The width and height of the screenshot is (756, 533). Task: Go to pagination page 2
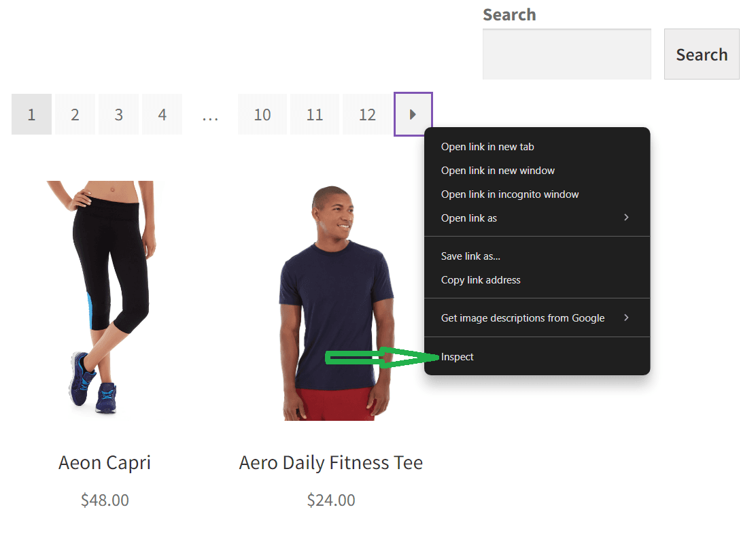(x=75, y=114)
